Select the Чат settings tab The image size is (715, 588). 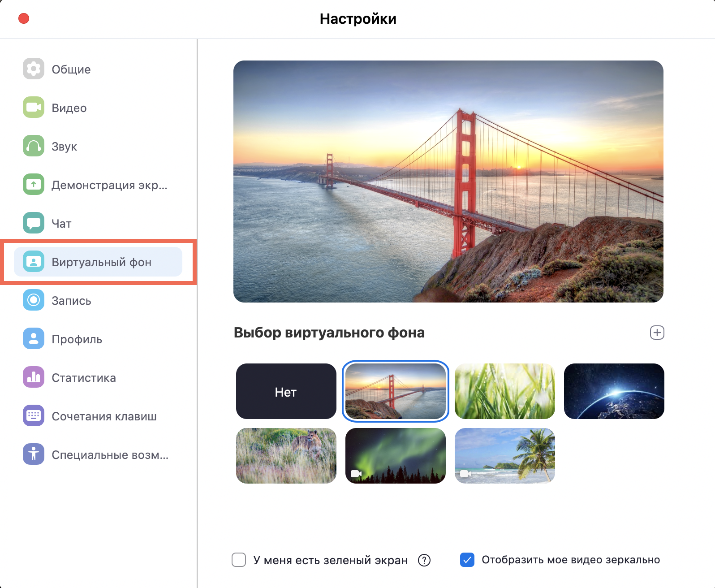(x=61, y=224)
